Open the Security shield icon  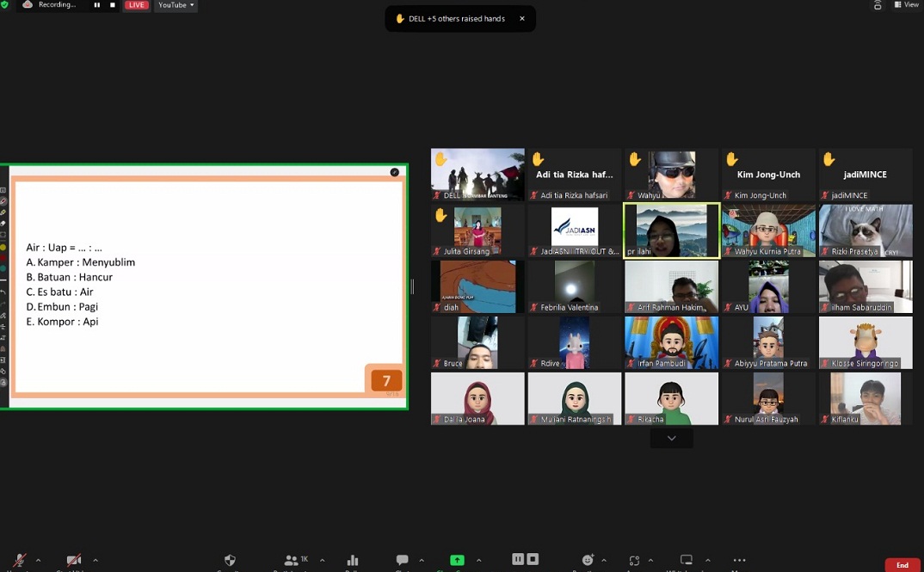[230, 561]
